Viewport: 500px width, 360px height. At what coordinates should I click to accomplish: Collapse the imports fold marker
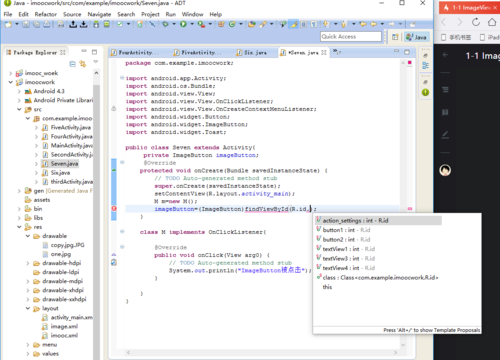point(122,78)
